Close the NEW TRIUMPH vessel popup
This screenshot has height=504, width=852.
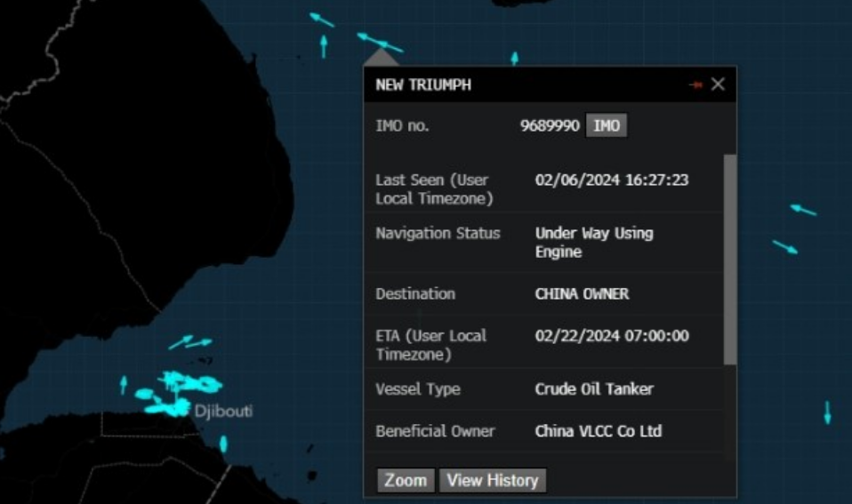[718, 84]
